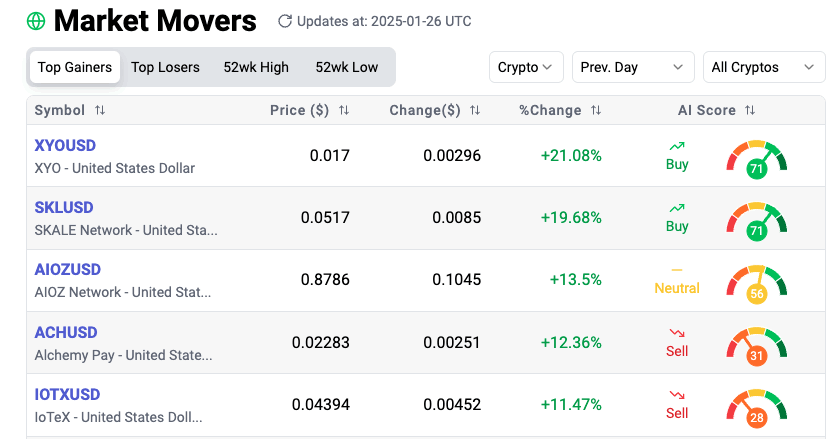This screenshot has height=439, width=836.
Task: Open the Crypto asset type dropdown
Action: [526, 67]
